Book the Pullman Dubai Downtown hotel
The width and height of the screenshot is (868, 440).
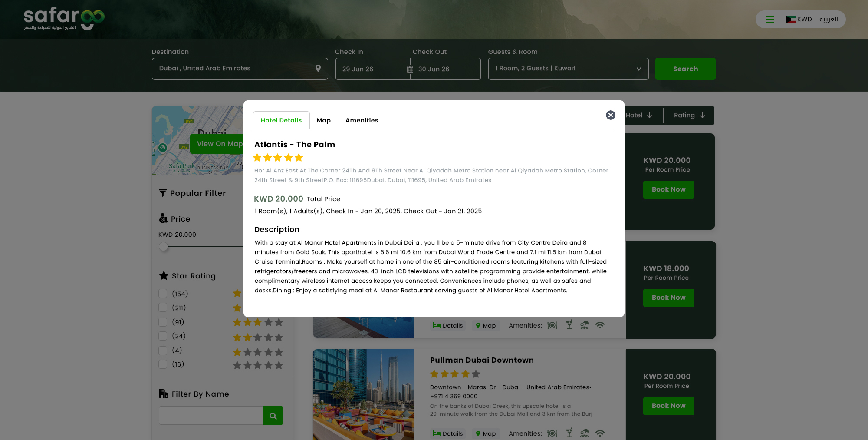pyautogui.click(x=668, y=406)
